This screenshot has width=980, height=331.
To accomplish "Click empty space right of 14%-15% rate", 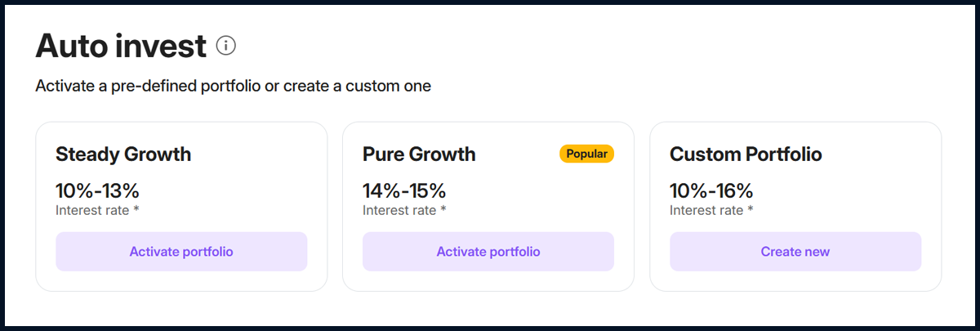I will 531,191.
